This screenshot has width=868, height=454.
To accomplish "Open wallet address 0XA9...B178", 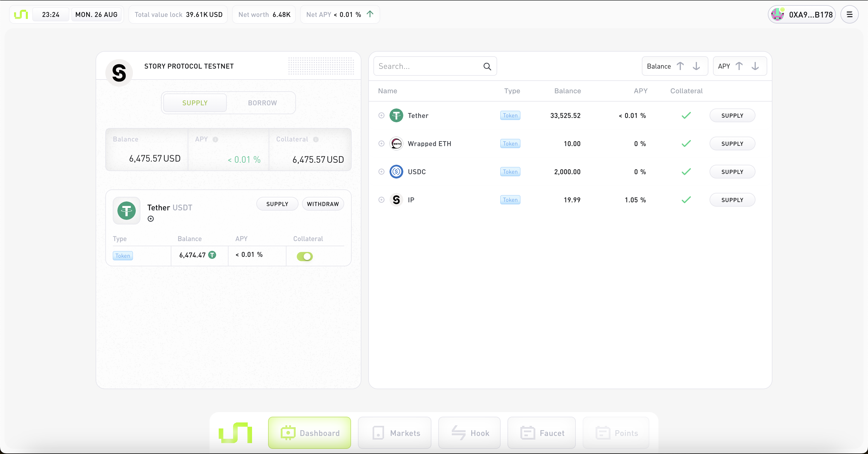I will [802, 14].
